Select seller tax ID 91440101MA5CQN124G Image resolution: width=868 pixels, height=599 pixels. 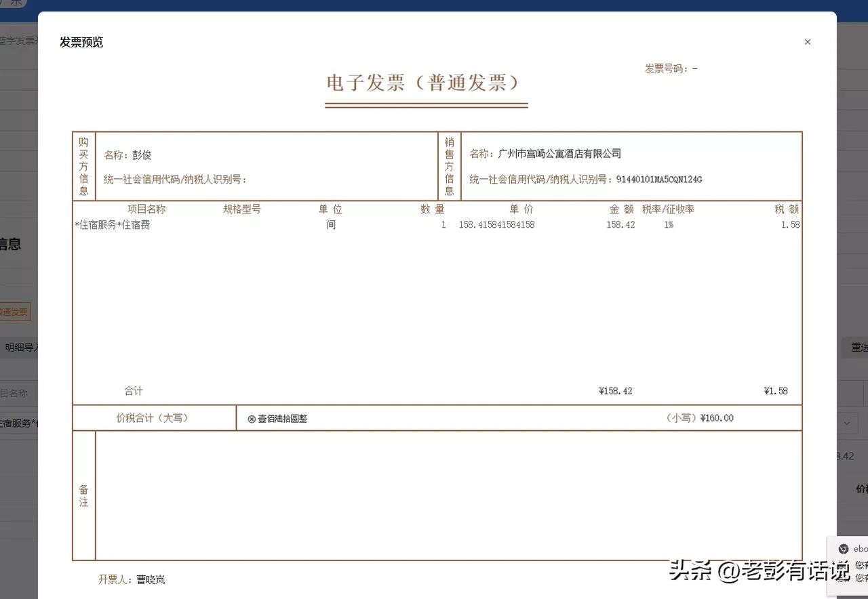pyautogui.click(x=659, y=180)
